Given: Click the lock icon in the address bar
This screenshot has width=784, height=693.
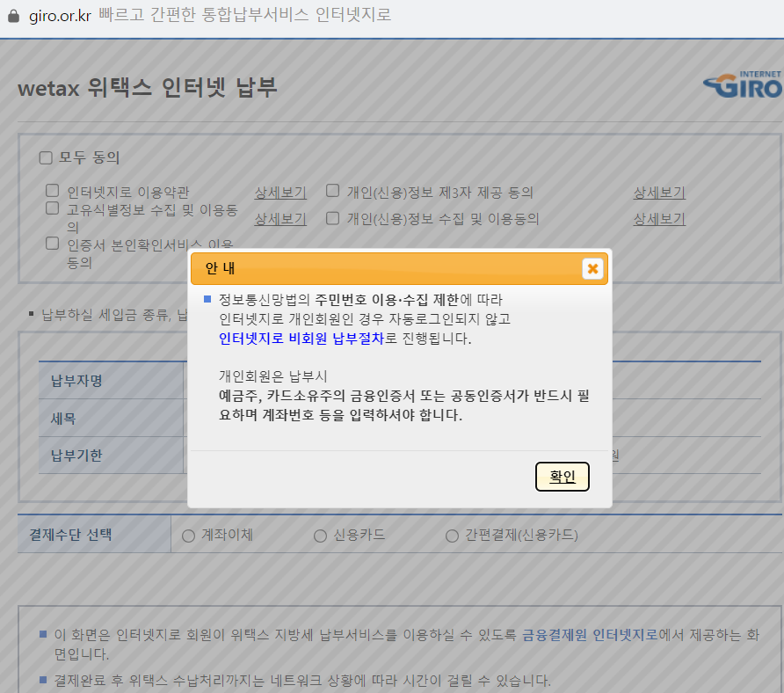Looking at the screenshot, I should (13, 16).
